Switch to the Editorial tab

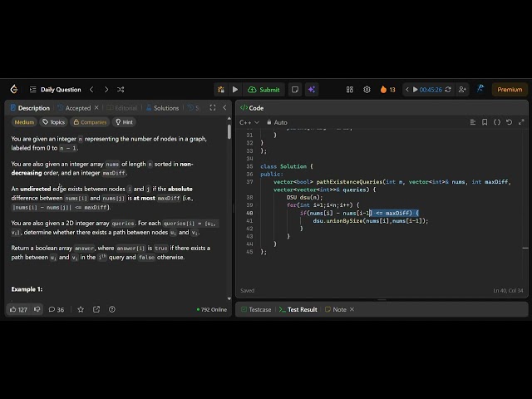point(122,108)
